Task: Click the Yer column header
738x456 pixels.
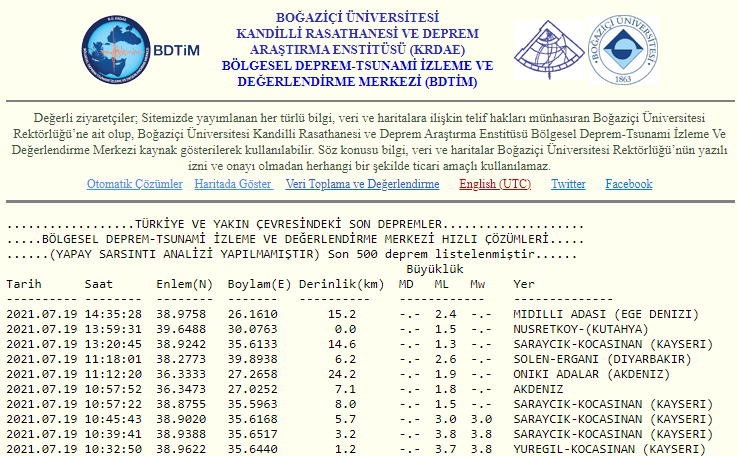Action: [524, 284]
